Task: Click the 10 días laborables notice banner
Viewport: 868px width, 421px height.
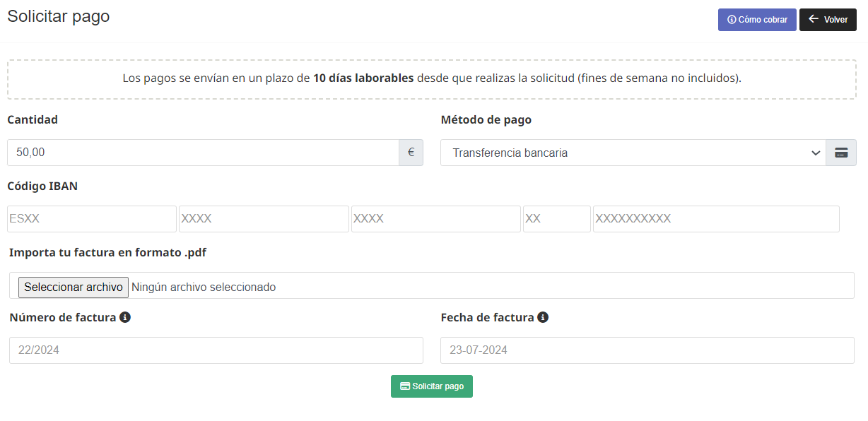Action: [x=432, y=78]
